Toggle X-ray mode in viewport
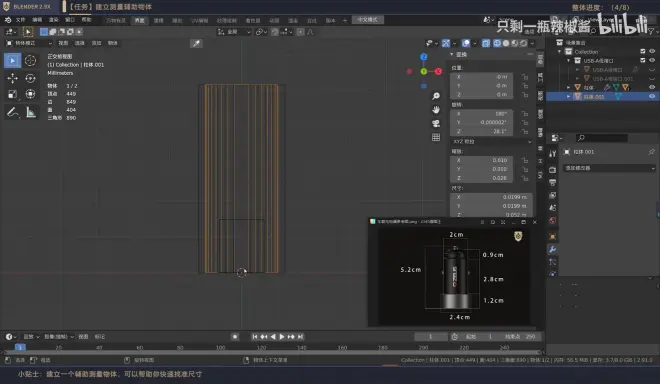 486,43
